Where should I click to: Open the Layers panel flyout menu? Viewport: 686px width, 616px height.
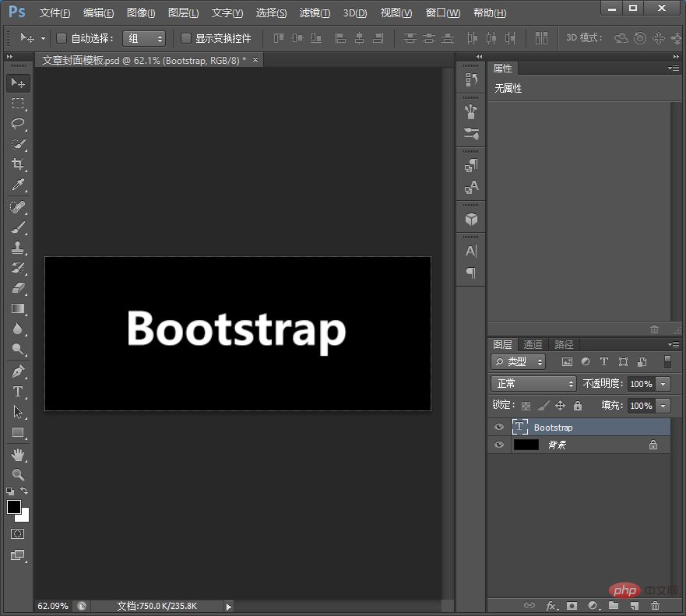pos(674,344)
